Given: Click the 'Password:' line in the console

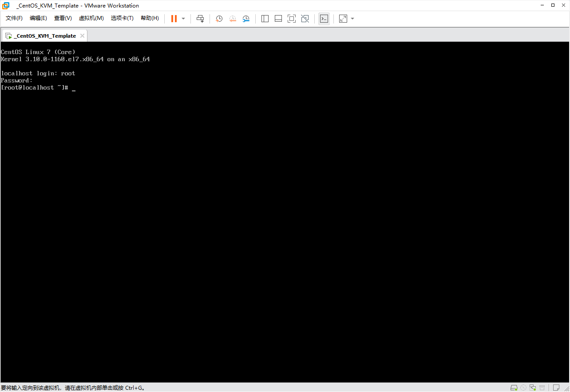Looking at the screenshot, I should pos(17,80).
